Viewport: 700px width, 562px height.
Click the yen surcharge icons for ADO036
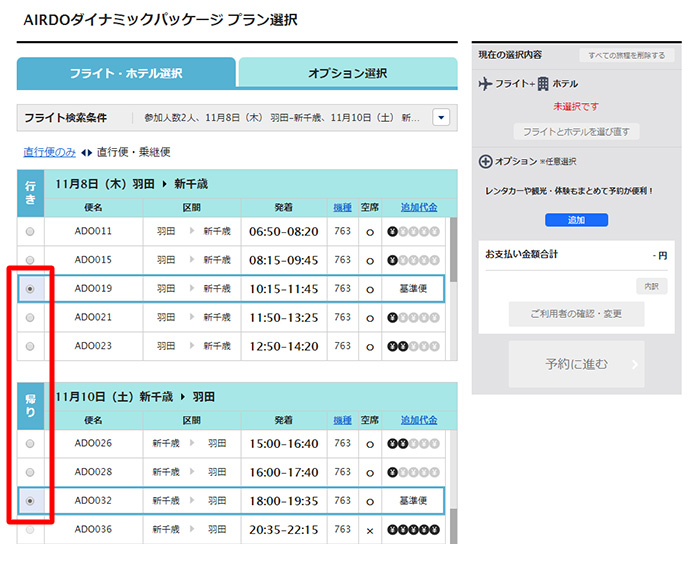pos(413,530)
